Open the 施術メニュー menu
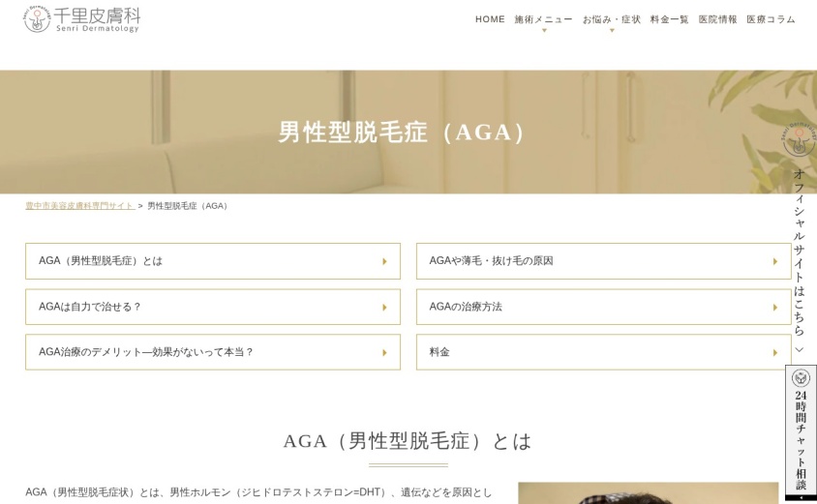This screenshot has width=817, height=504. 543,19
